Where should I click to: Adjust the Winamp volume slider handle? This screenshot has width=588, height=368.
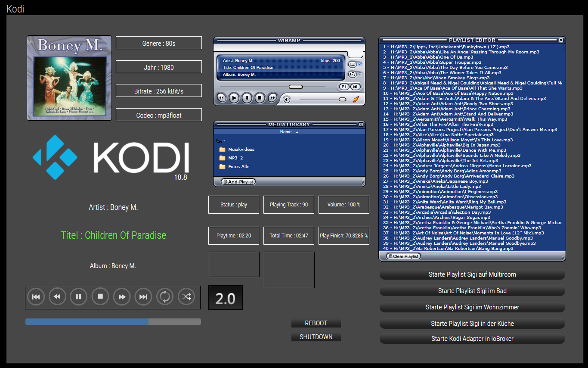click(342, 100)
